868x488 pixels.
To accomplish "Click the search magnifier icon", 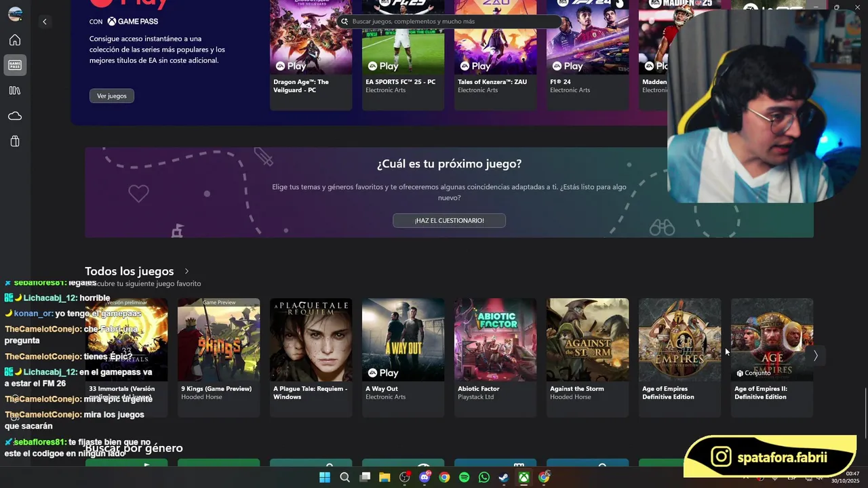I will pos(344,22).
